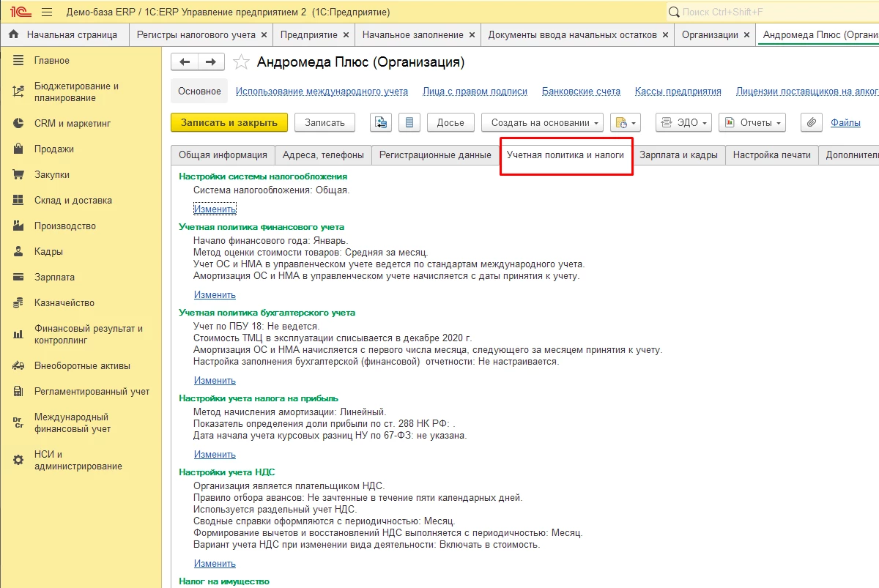Click the Записать button
The image size is (879, 588).
pyautogui.click(x=324, y=122)
